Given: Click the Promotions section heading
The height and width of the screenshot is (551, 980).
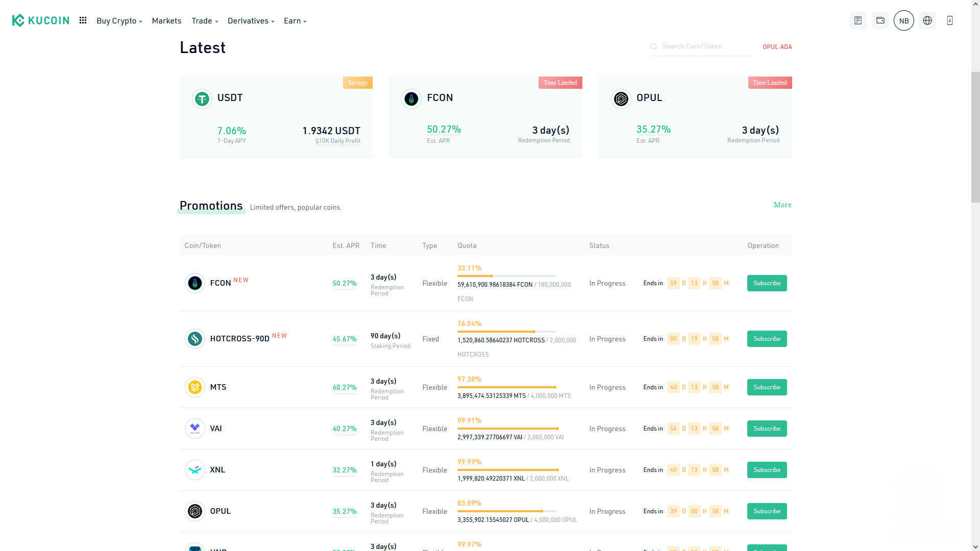Looking at the screenshot, I should pyautogui.click(x=211, y=206).
